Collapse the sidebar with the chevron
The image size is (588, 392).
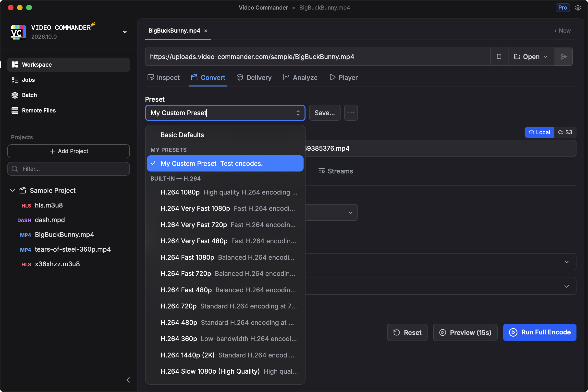[x=128, y=380]
